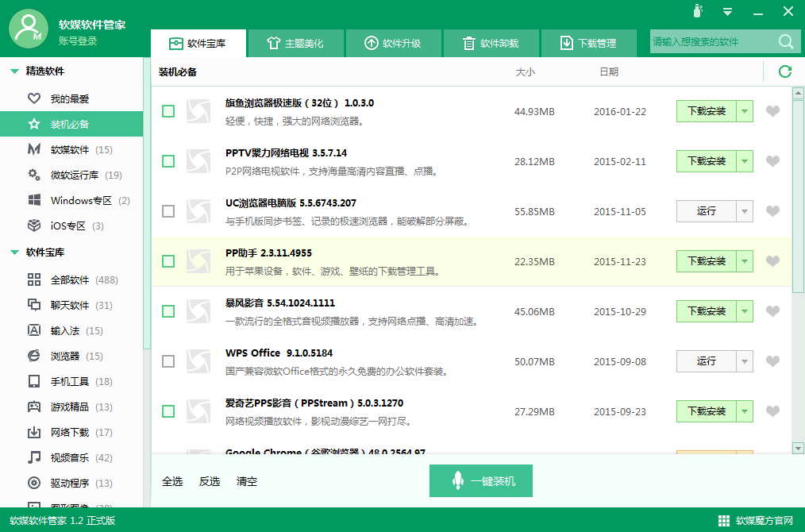The image size is (805, 532).
Task: Favorite PP助手 with its heart toggle
Action: [772, 261]
